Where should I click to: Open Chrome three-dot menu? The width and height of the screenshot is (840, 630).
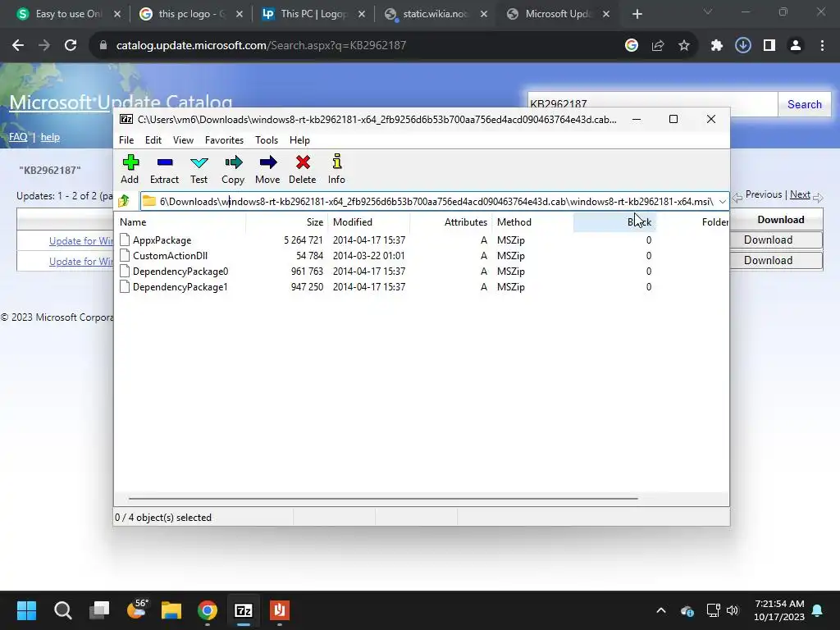pos(822,46)
